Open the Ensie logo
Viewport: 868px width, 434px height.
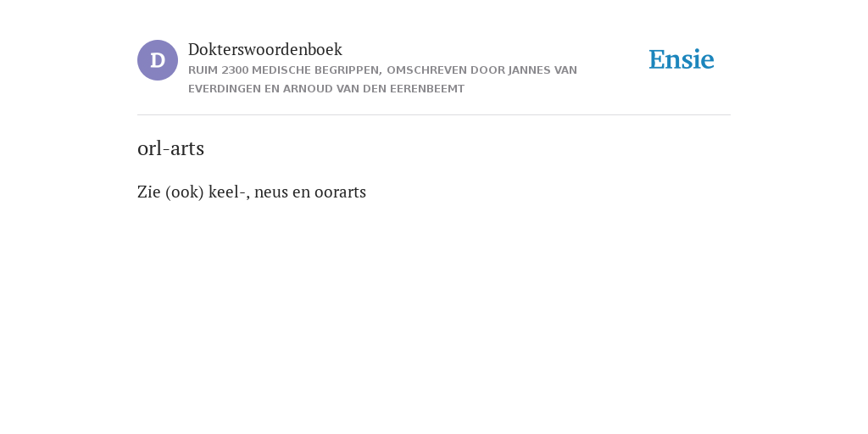tap(682, 59)
